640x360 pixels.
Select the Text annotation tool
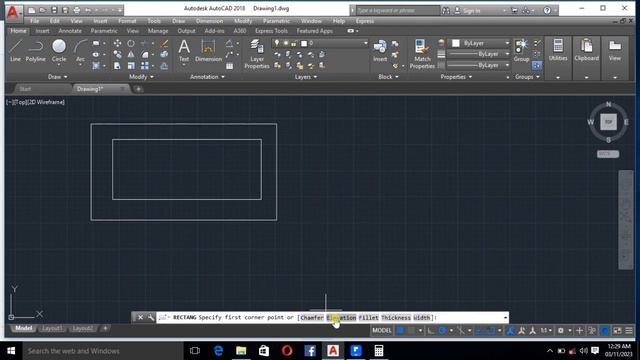pyautogui.click(x=184, y=51)
